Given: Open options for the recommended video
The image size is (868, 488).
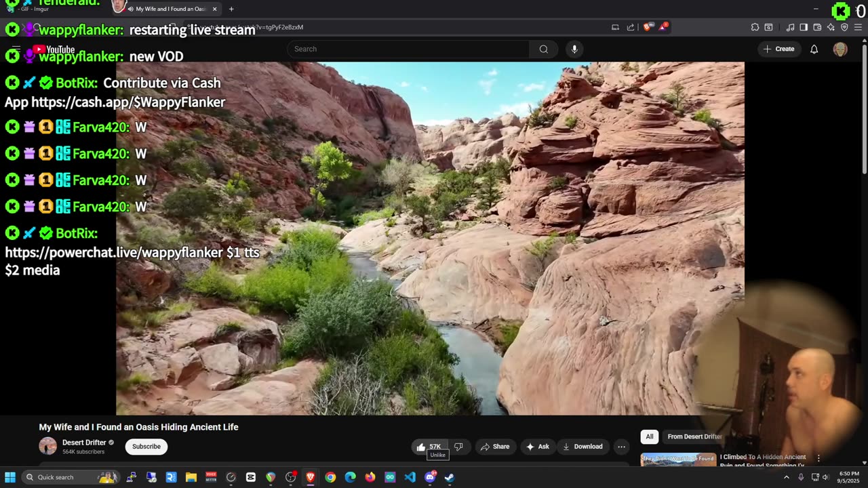Looking at the screenshot, I should 818,458.
